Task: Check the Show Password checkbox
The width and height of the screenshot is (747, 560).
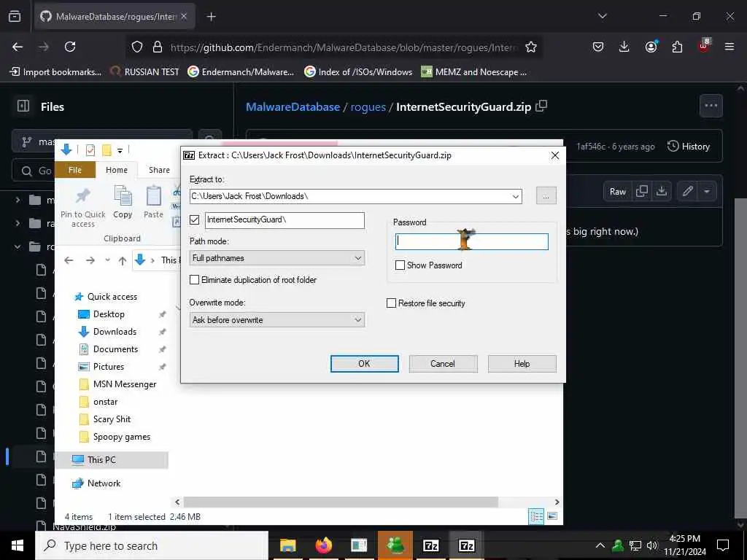Action: [400, 265]
